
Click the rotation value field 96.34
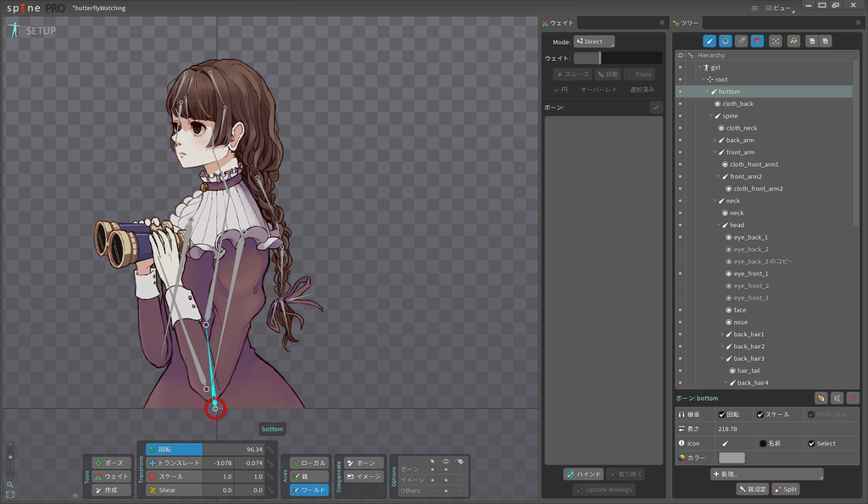click(234, 450)
